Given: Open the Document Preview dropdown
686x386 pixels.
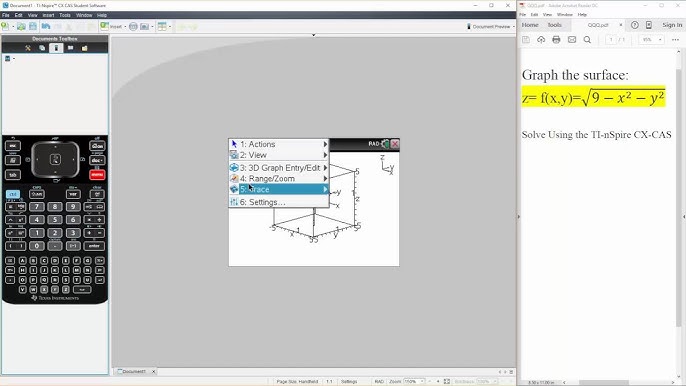Looking at the screenshot, I should [491, 27].
